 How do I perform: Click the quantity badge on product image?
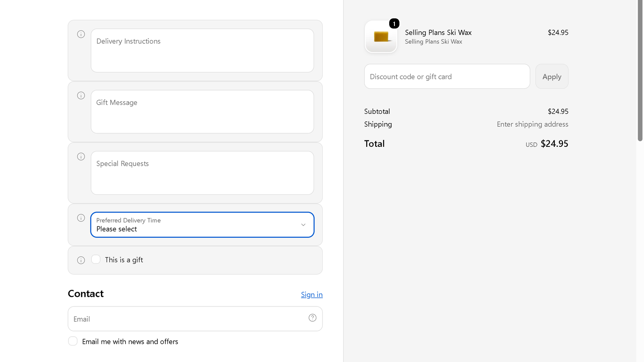394,24
